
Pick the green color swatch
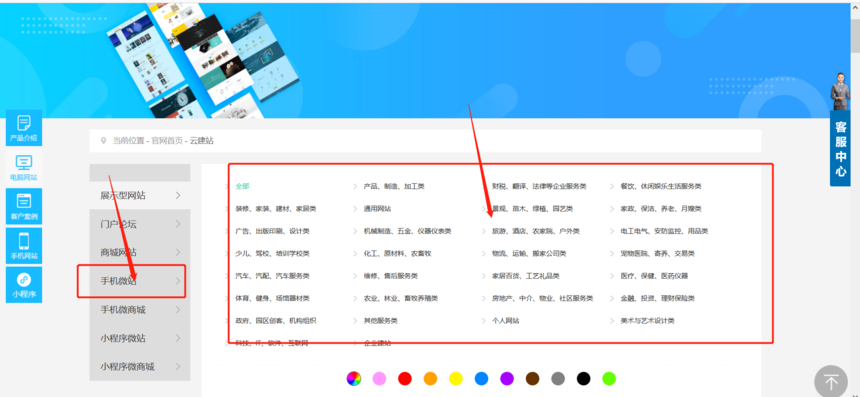pos(609,378)
